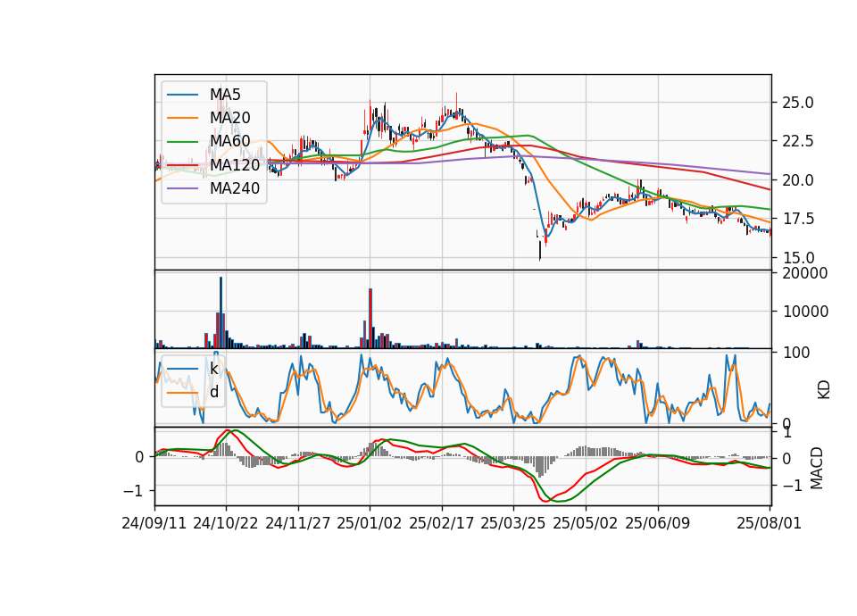Click the MA5 legend label
This screenshot has height=616, width=857.
pos(225,95)
